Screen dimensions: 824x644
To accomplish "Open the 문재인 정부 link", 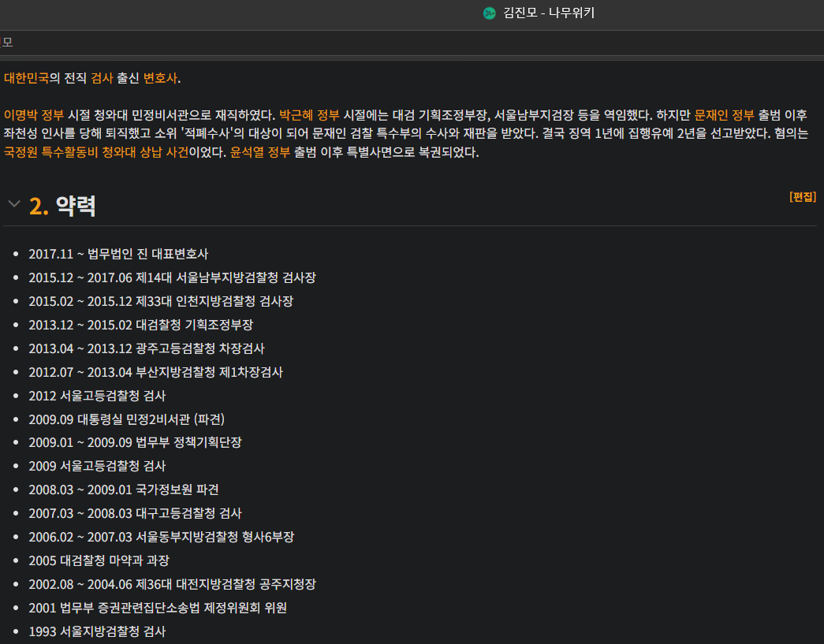I will point(724,115).
